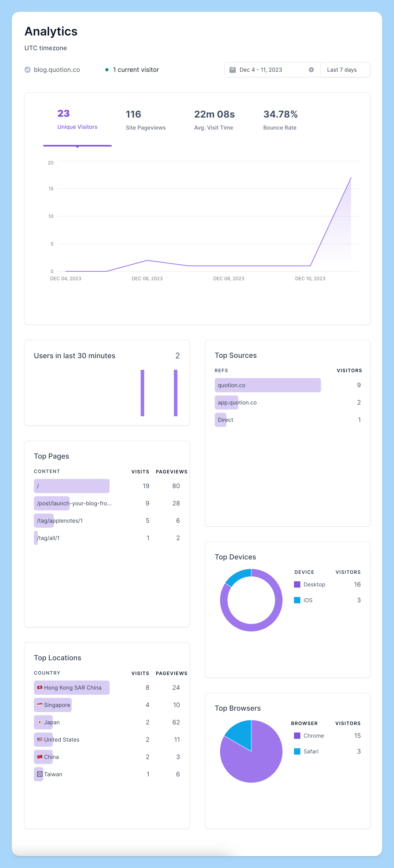The width and height of the screenshot is (394, 868).
Task: Open the Last 7 days range dropdown
Action: [345, 70]
